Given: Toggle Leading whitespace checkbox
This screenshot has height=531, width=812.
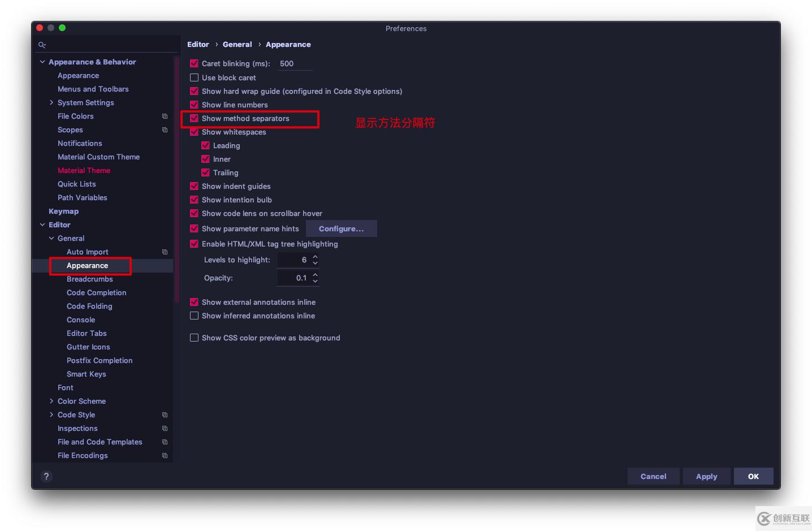Looking at the screenshot, I should (x=205, y=145).
